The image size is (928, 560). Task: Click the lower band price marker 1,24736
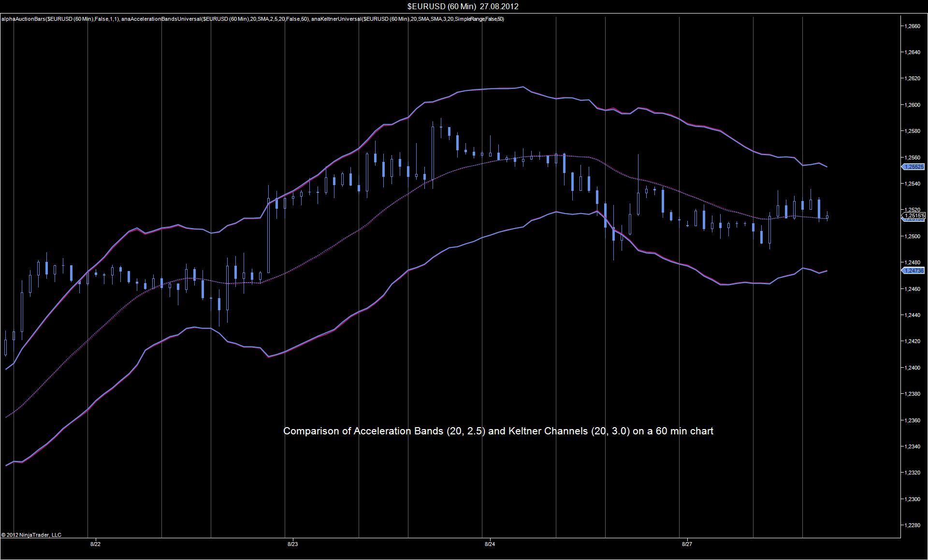tap(913, 271)
